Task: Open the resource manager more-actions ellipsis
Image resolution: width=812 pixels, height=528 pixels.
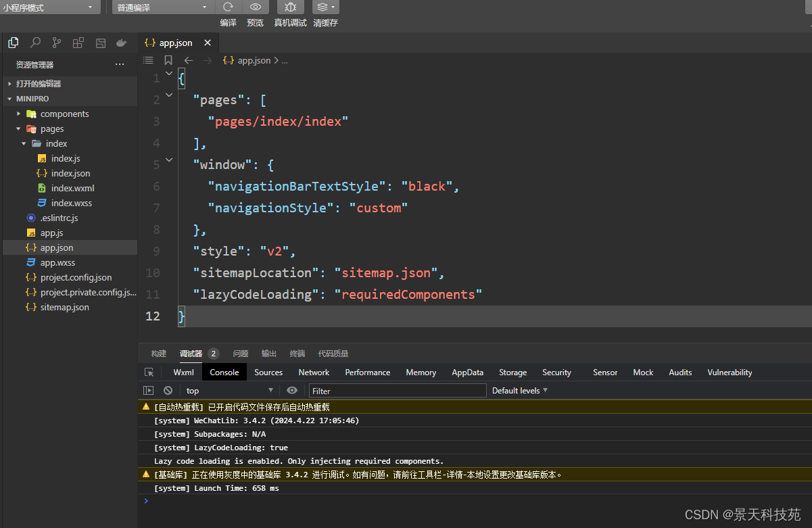Action: coord(120,64)
